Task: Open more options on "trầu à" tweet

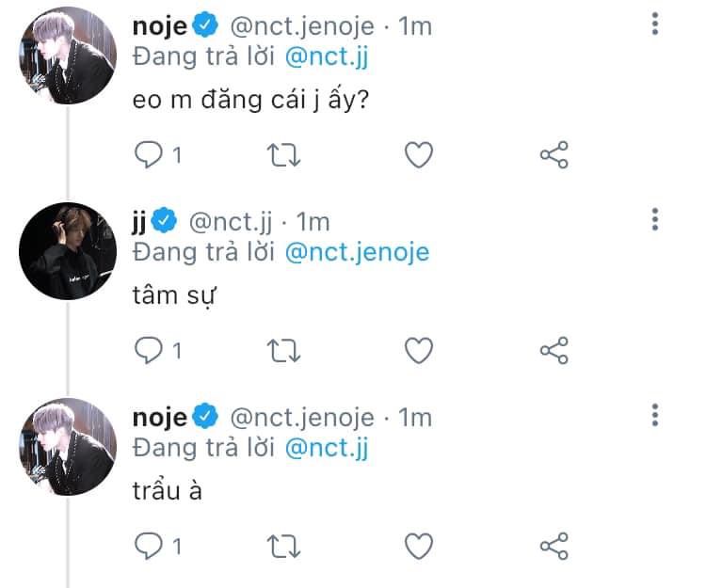Action: [655, 415]
